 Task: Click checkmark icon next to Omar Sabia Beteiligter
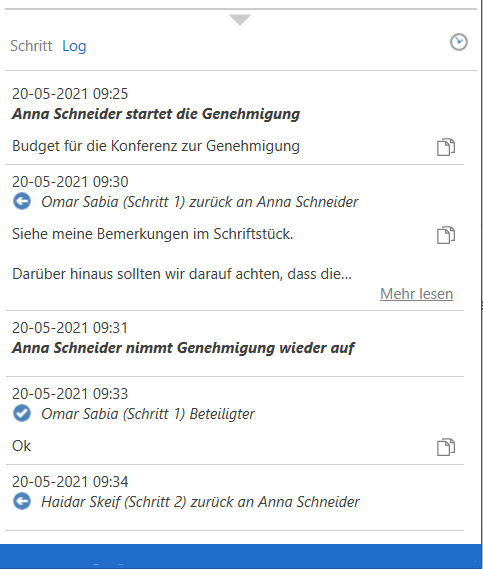[x=22, y=413]
